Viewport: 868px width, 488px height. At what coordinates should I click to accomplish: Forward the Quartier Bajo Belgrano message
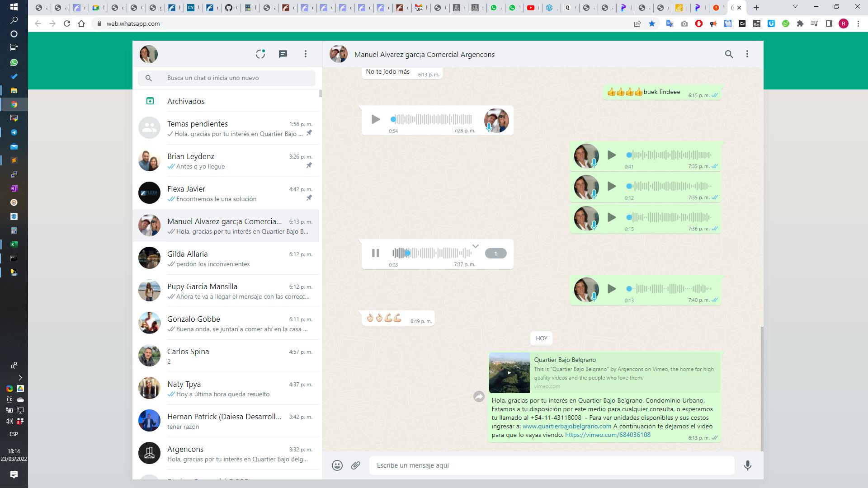[479, 397]
